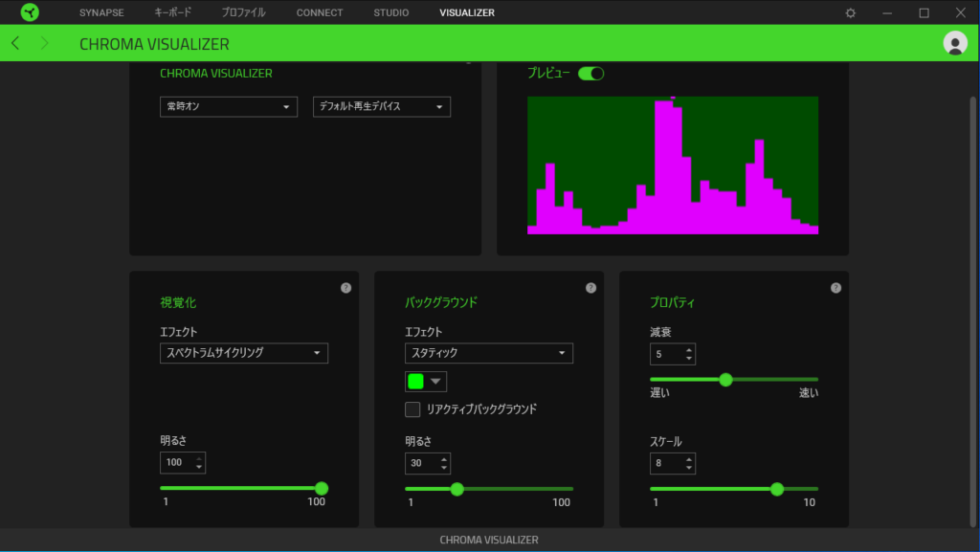Open the デフォルト再生デバイス dropdown
980x552 pixels.
(x=382, y=107)
